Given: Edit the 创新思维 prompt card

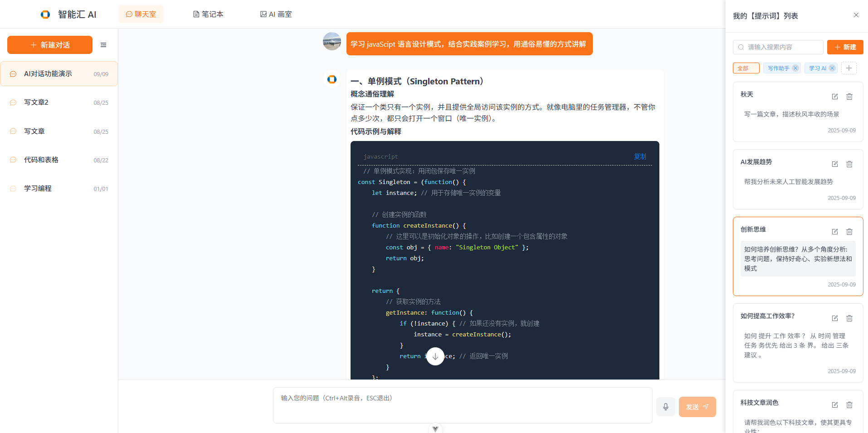Looking at the screenshot, I should tap(835, 232).
